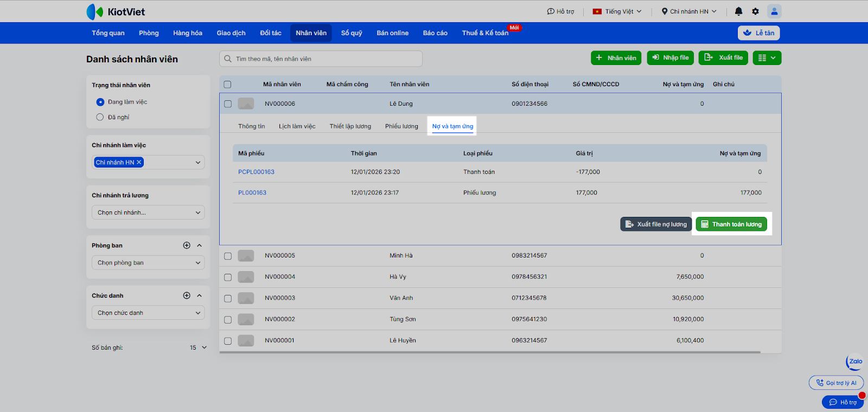Open the column display options icon button

click(x=767, y=58)
